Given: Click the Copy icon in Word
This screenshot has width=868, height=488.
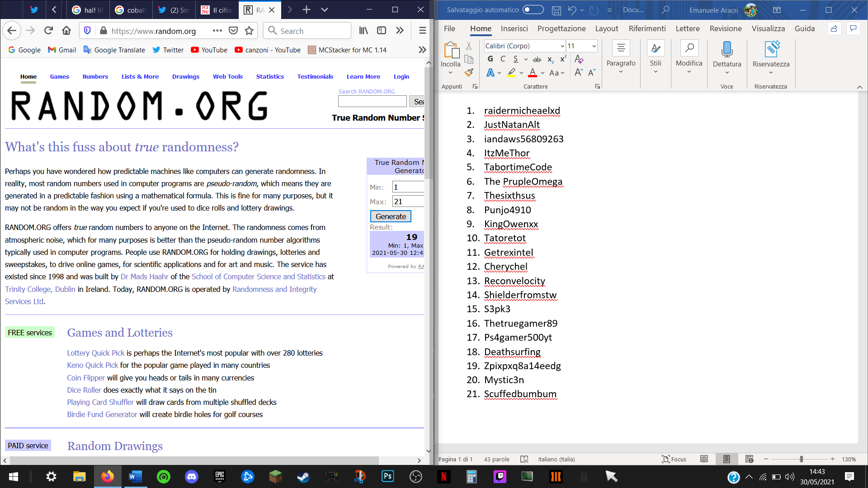Looking at the screenshot, I should tap(469, 59).
